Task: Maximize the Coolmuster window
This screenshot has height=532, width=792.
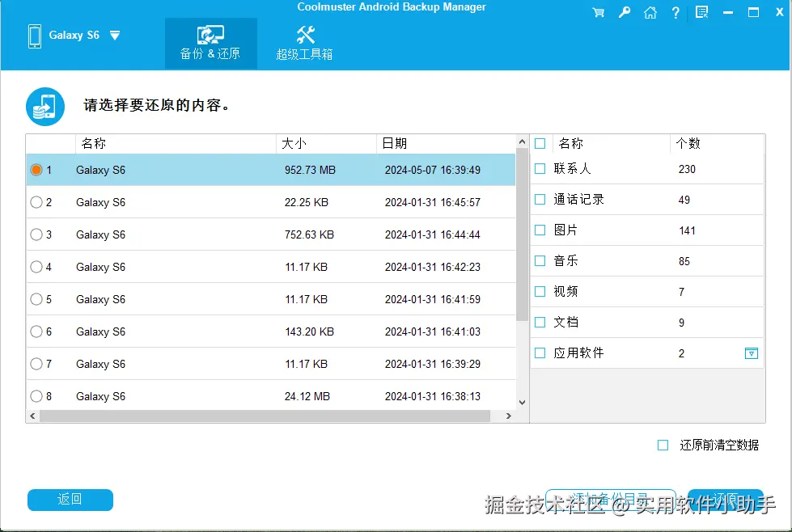Action: coord(754,13)
